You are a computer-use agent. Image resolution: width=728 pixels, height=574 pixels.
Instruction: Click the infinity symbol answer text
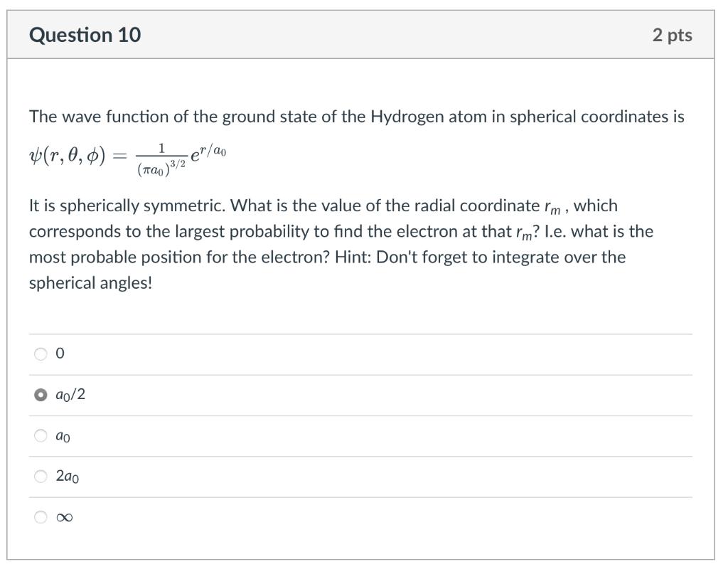tap(63, 517)
